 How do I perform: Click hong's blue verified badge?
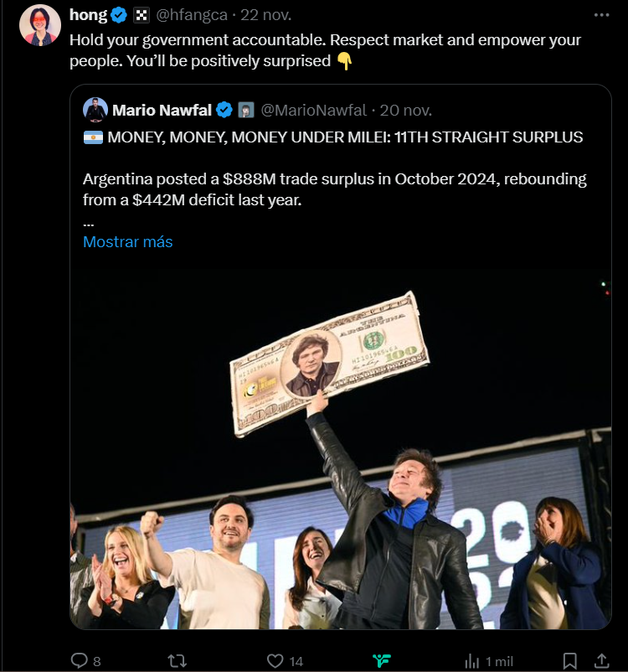(118, 15)
